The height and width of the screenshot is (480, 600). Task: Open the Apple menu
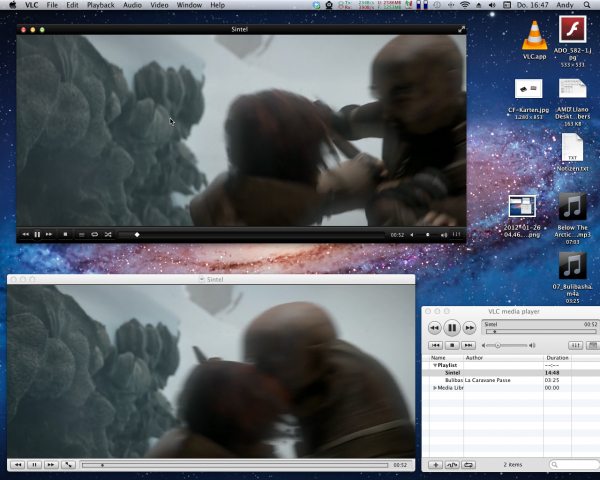(x=13, y=5)
